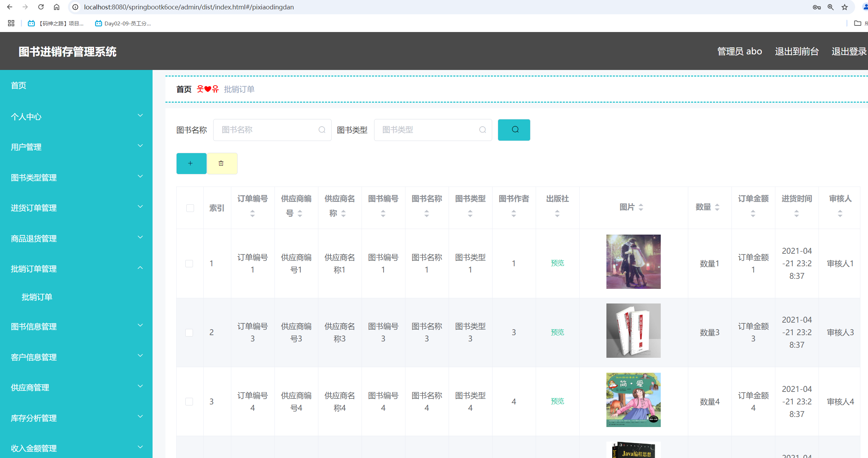This screenshot has width=868, height=458.
Task: Sort by 图书编号 column arrows
Action: [x=383, y=213]
